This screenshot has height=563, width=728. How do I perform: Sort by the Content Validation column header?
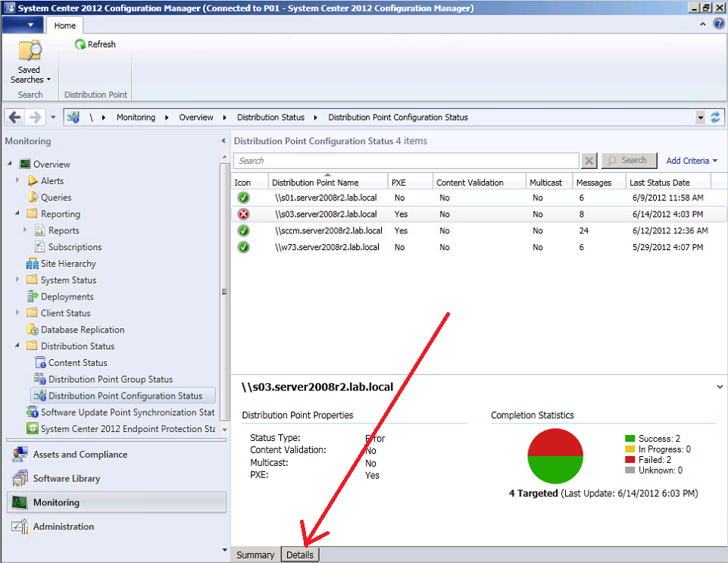[479, 182]
